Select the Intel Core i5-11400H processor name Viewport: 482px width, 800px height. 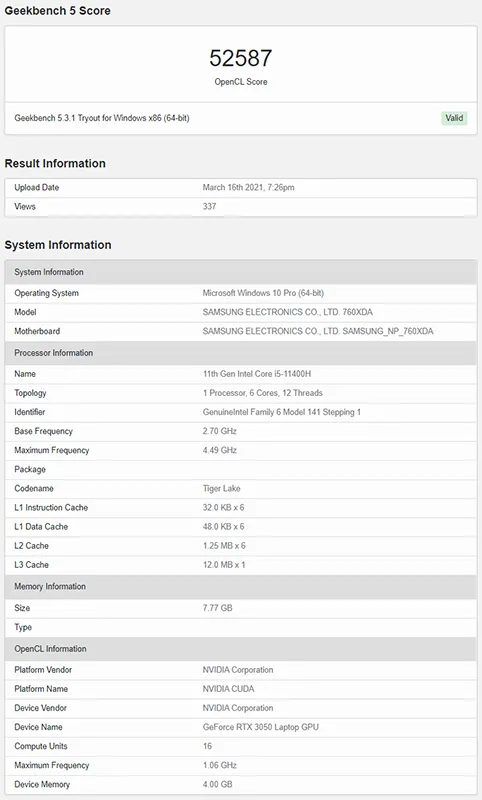click(x=257, y=373)
